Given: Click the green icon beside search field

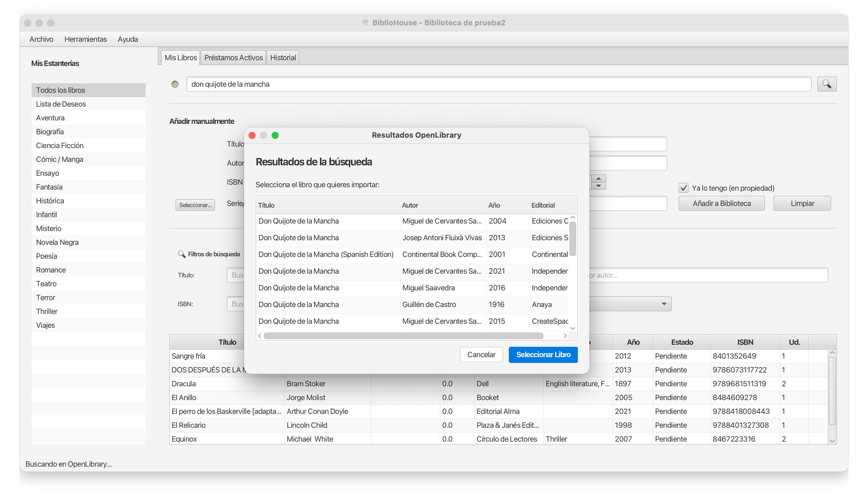Looking at the screenshot, I should 175,84.
